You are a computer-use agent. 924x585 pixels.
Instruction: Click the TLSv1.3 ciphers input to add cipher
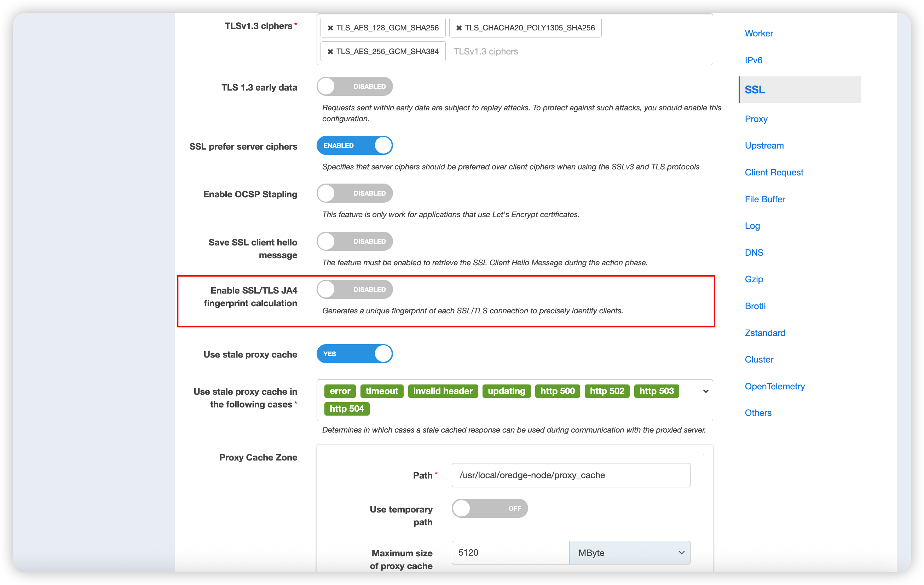click(537, 51)
